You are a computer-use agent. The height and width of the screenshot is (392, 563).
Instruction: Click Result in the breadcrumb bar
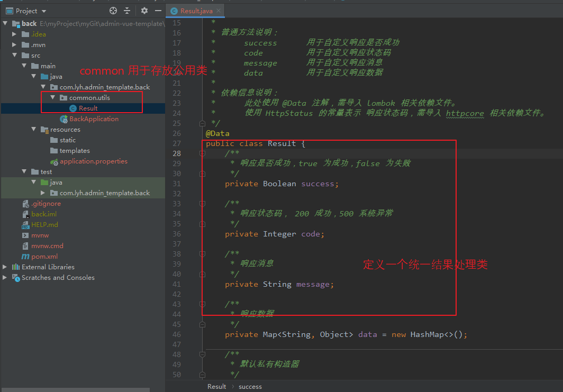[x=216, y=386]
